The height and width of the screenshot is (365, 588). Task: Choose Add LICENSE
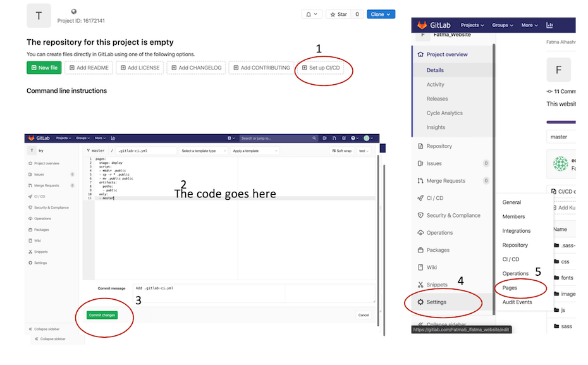coord(140,68)
